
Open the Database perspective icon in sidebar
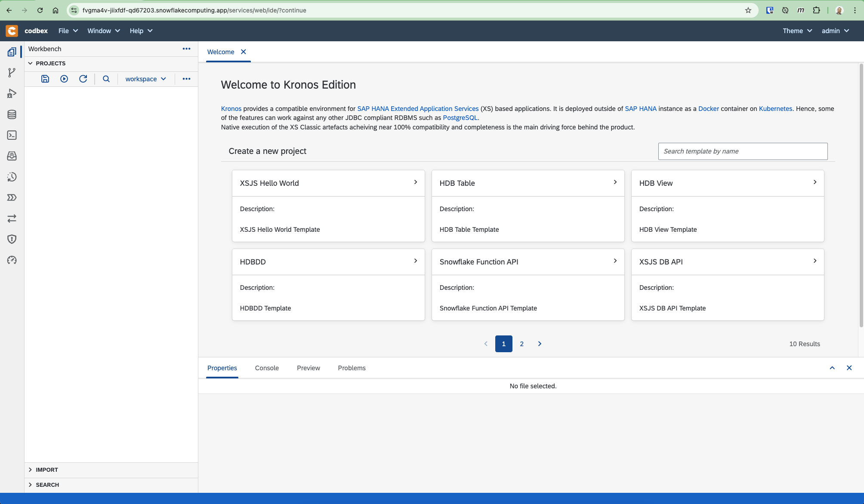tap(12, 114)
